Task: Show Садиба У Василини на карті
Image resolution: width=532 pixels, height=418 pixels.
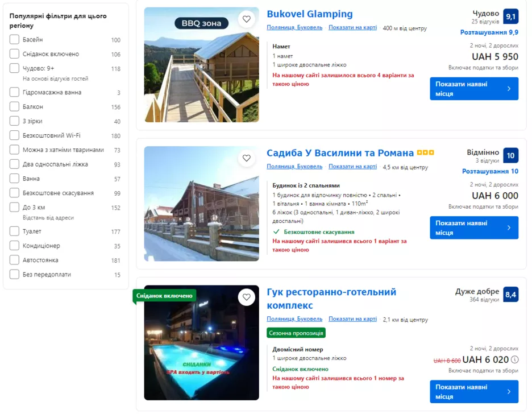Action: pos(352,167)
